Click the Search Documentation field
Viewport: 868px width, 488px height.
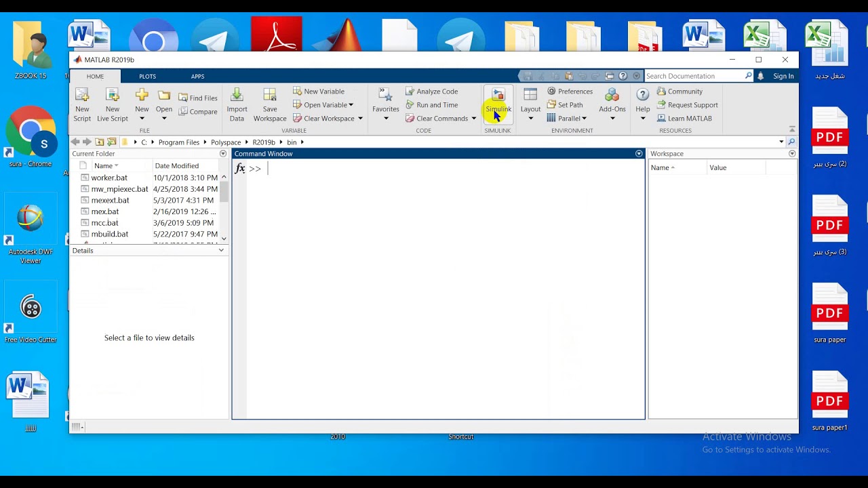[695, 76]
